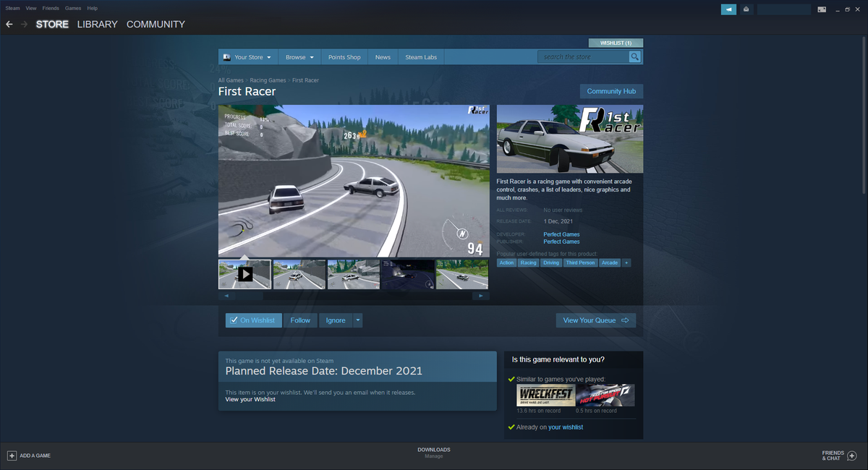Open Friends & Chat icon
This screenshot has width=868, height=470.
click(851, 456)
